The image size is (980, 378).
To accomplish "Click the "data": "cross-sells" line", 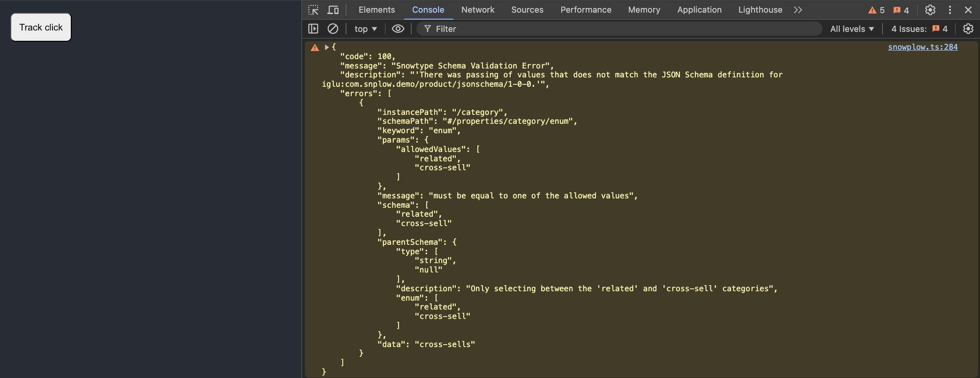I will [426, 344].
